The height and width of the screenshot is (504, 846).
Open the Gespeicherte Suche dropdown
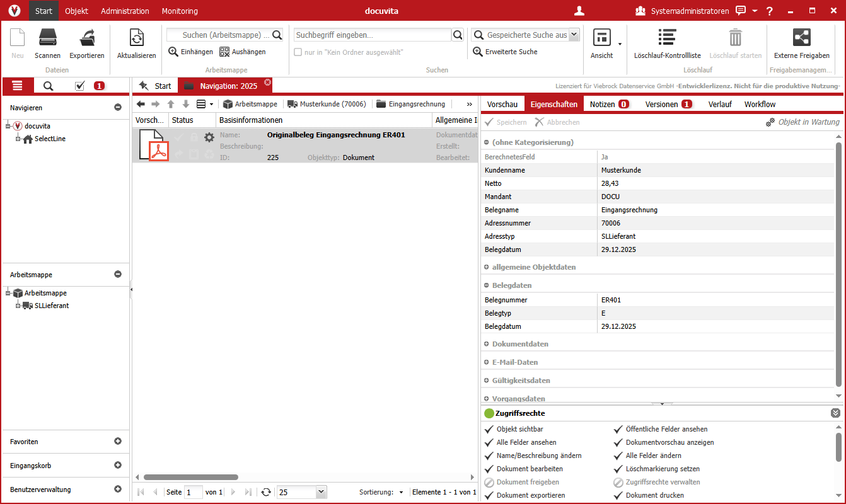point(571,35)
